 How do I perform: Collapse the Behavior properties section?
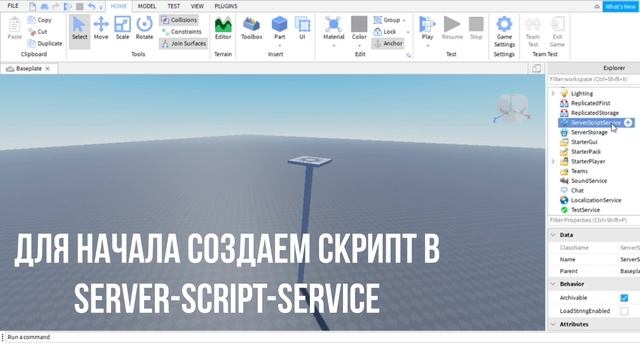point(553,284)
